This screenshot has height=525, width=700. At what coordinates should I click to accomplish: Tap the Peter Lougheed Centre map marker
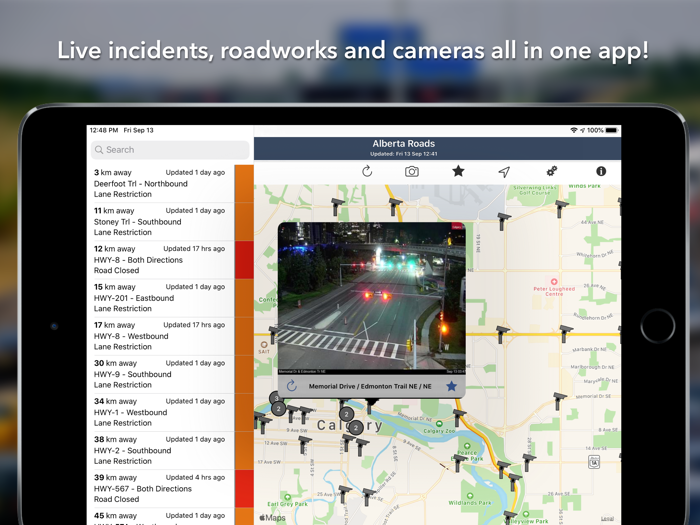(554, 282)
